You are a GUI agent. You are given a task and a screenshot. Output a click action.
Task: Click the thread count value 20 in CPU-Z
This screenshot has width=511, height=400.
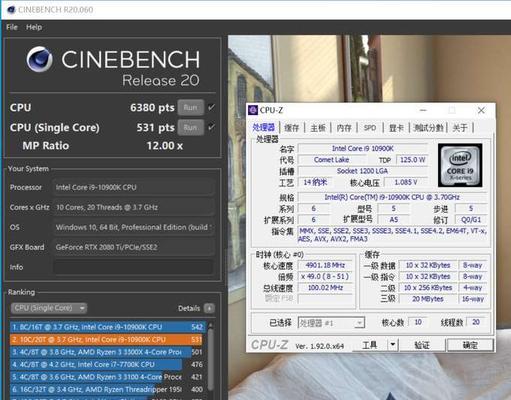(476, 322)
